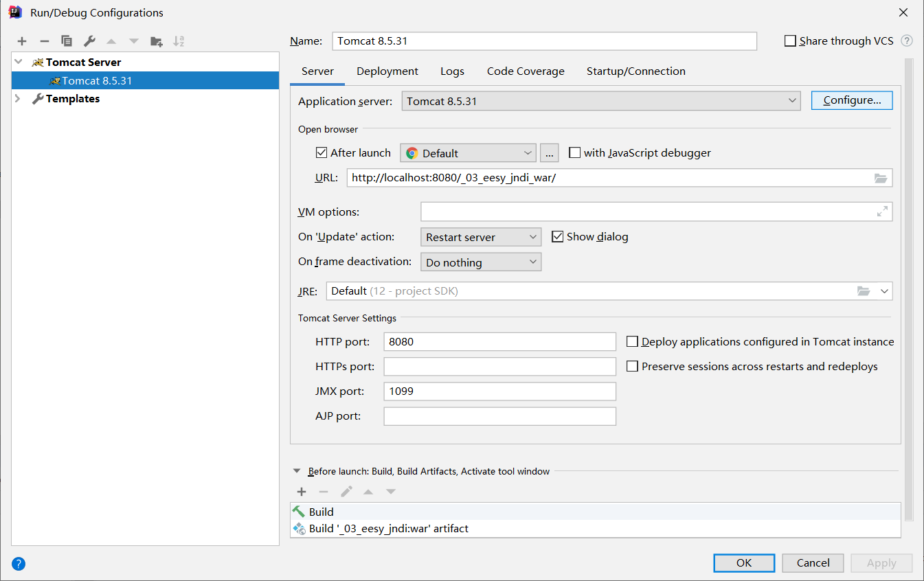Uncheck After launch checkbox
This screenshot has width=924, height=581.
pyautogui.click(x=321, y=152)
